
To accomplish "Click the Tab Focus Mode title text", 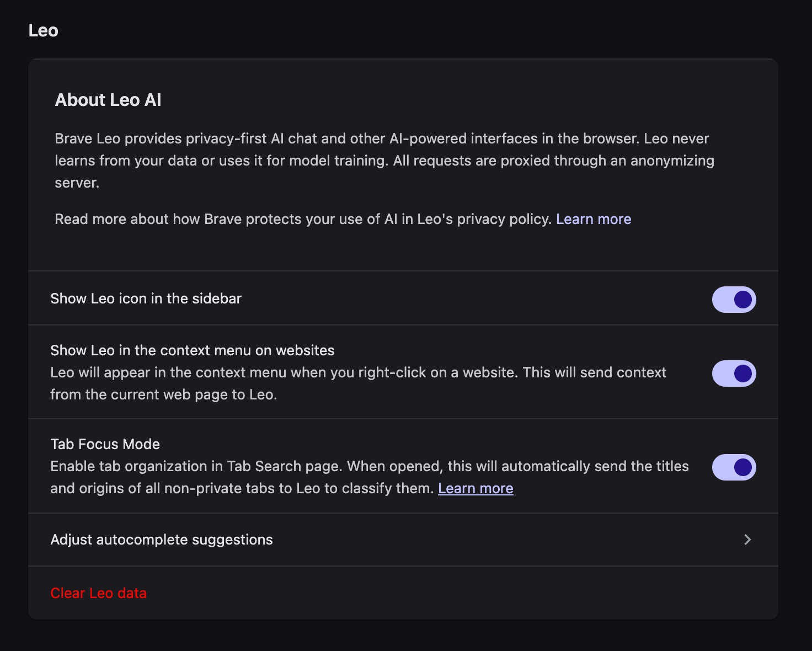I will [105, 444].
